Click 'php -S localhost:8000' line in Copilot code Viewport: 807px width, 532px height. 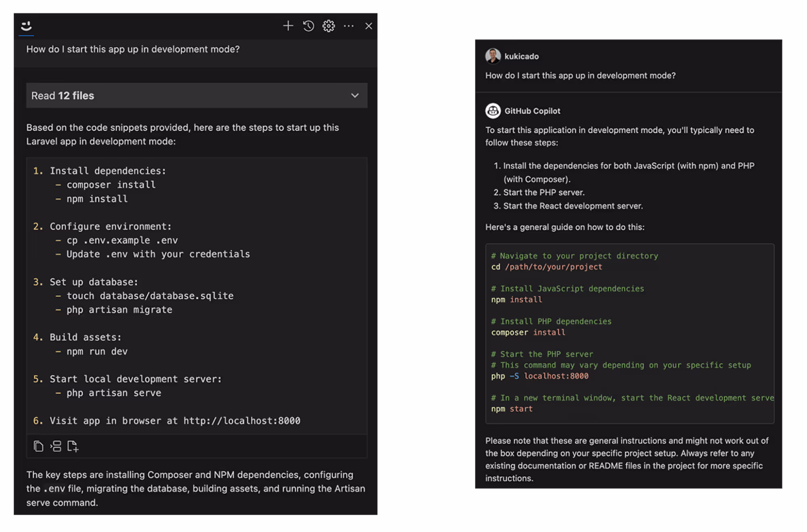[x=539, y=376]
